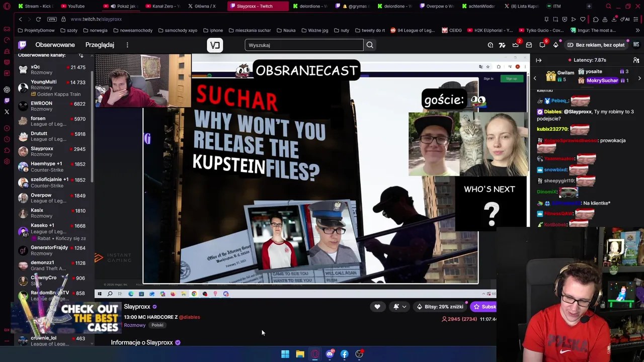Show previous gift leaderboard arrow
The width and height of the screenshot is (644, 362).
click(x=535, y=78)
